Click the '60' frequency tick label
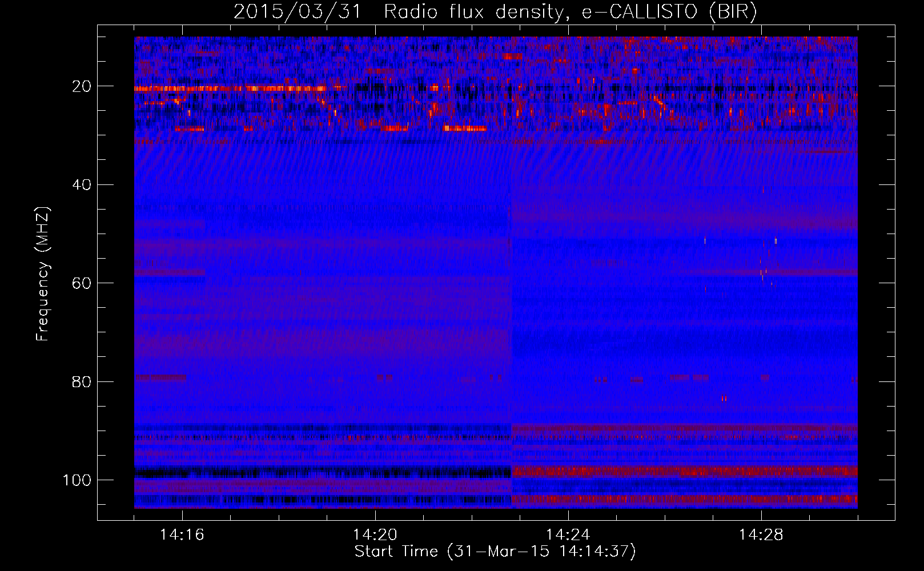924x571 pixels. coord(82,283)
